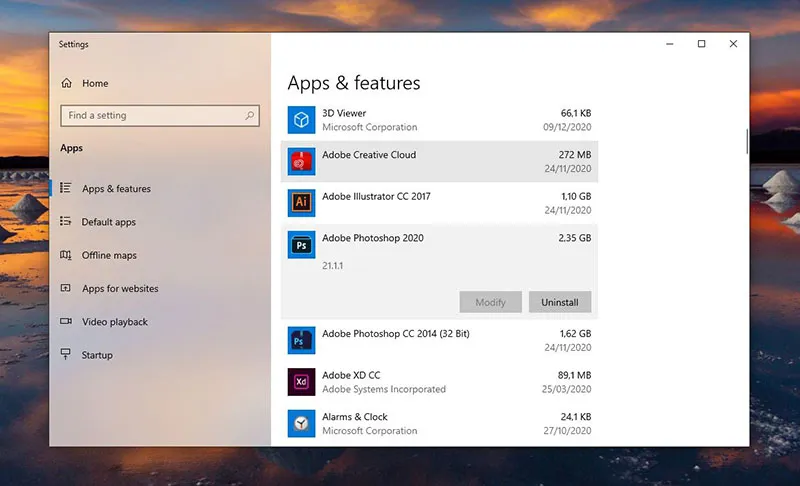Screen dimensions: 800x486
Task: Click the Adobe XD CC icon
Action: 301,382
